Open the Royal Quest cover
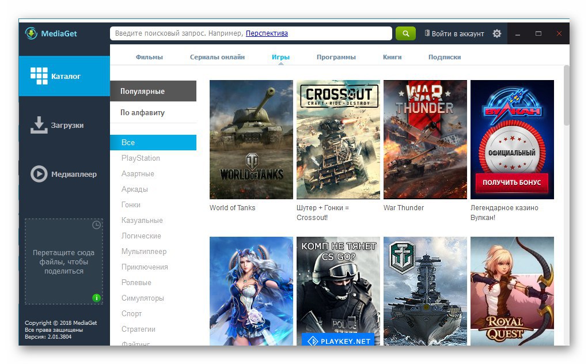The width and height of the screenshot is (588, 364). coord(512,291)
